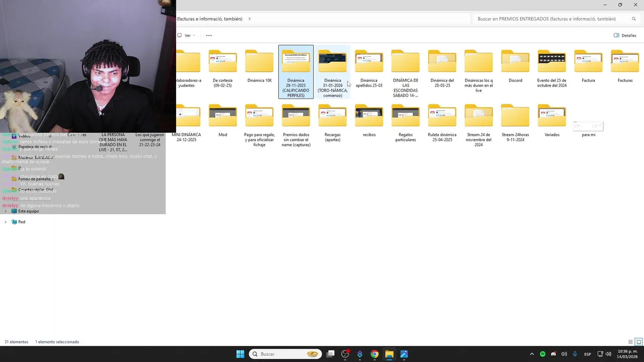Open the Photos app taskbar icon
The image size is (644, 362).
404,354
